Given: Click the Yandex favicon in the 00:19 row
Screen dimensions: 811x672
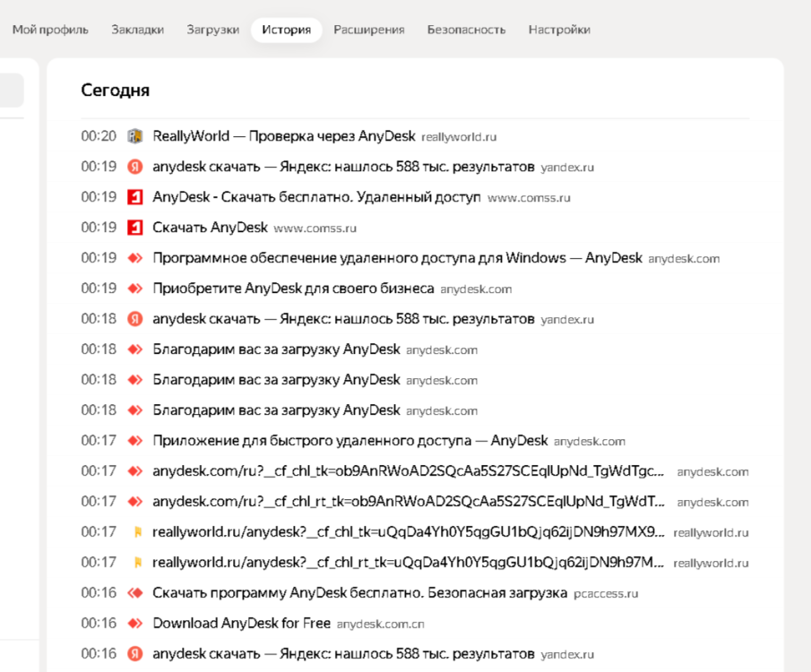Looking at the screenshot, I should click(x=135, y=167).
